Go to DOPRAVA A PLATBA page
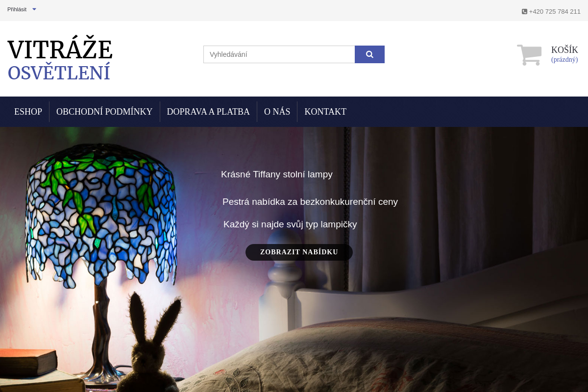This screenshot has height=392, width=588. point(208,112)
